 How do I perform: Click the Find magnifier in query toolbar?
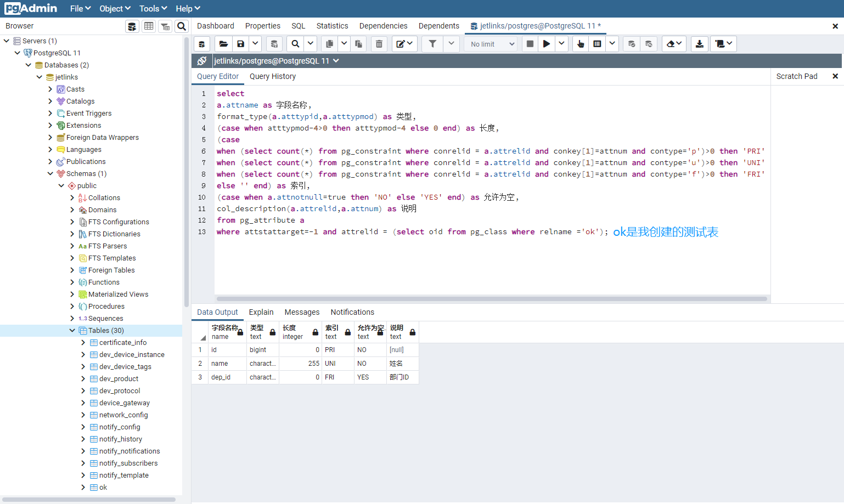point(295,44)
